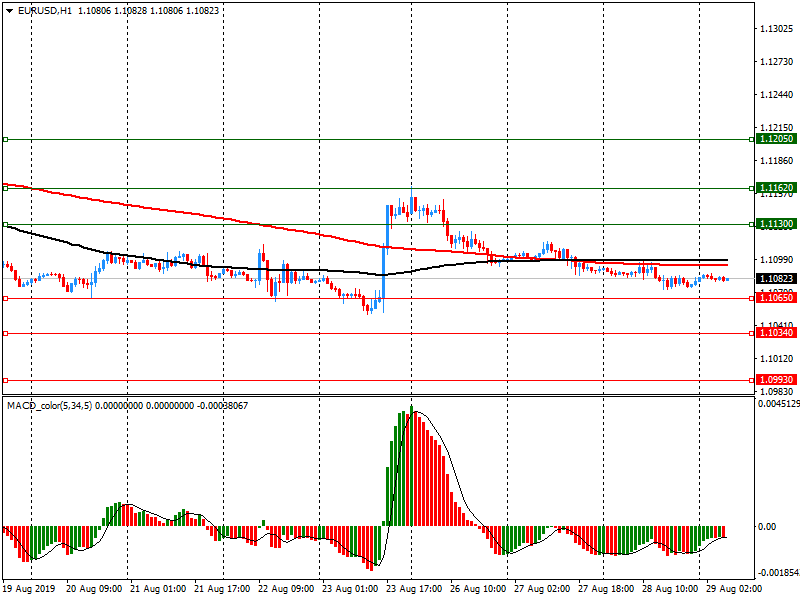Select the 1.11620 green price level label
Screen dimensions: 800x600
tap(776, 188)
